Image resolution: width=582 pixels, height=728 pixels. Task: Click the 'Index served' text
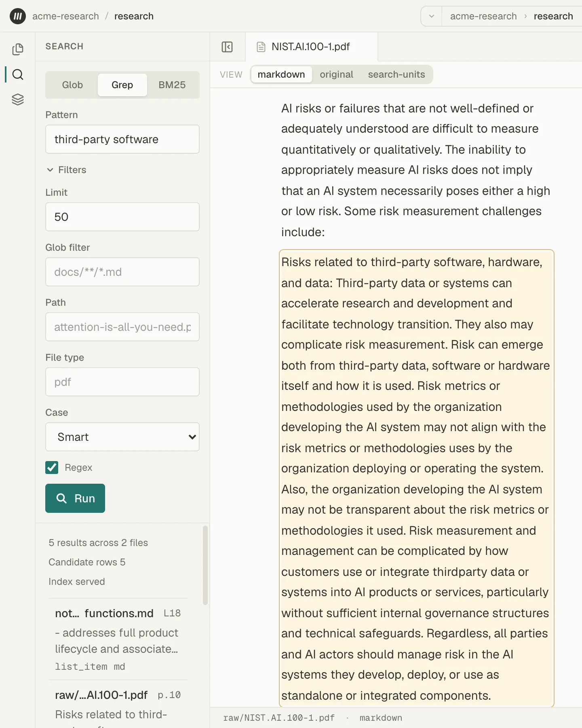pos(77,582)
